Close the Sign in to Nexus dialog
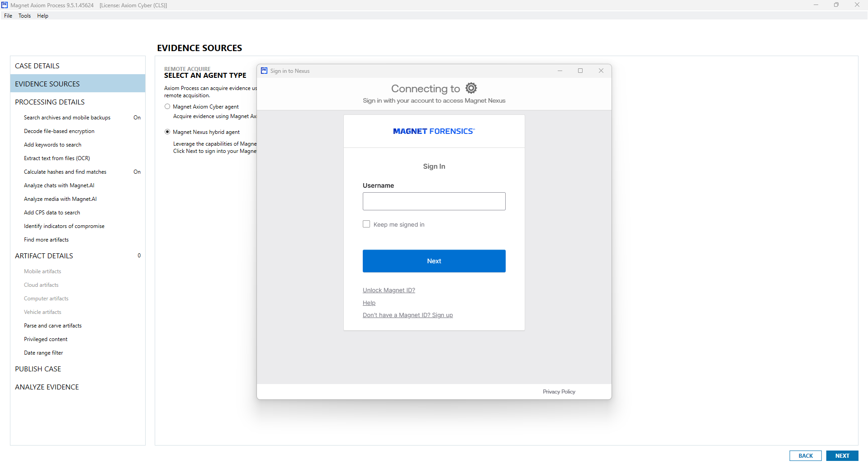Image resolution: width=868 pixels, height=465 pixels. 601,71
